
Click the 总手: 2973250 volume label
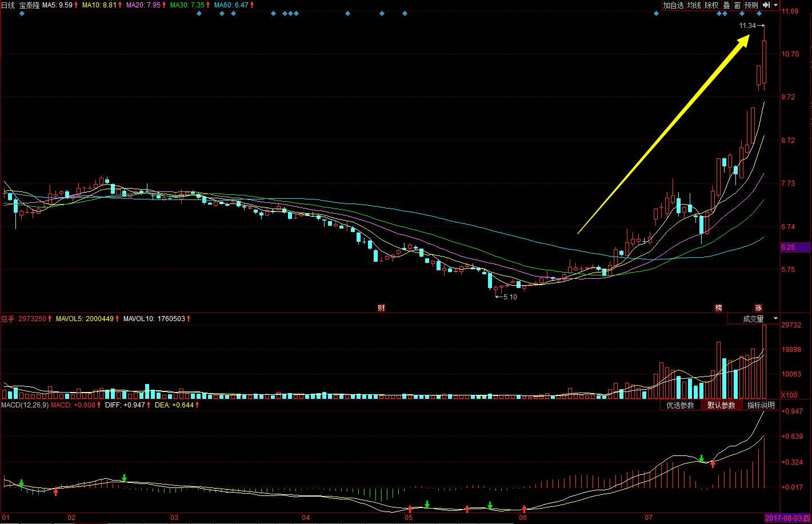point(23,319)
